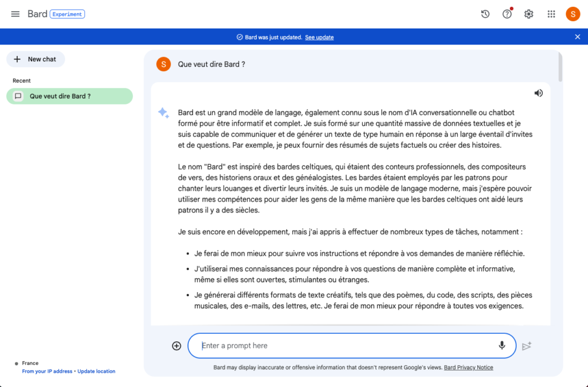The width and height of the screenshot is (588, 387).
Task: Follow the See update link
Action: click(x=319, y=37)
